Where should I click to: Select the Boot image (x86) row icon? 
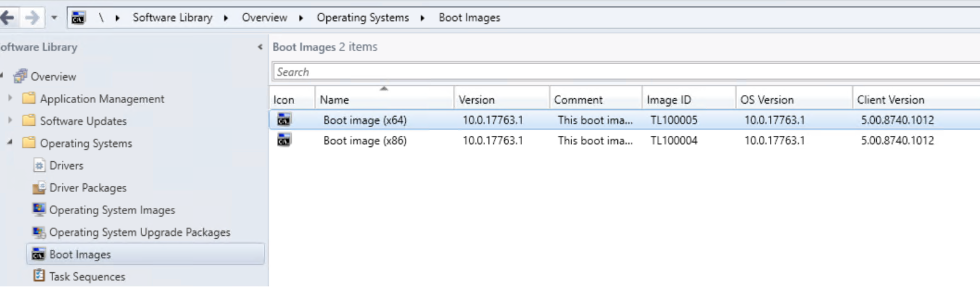(284, 141)
